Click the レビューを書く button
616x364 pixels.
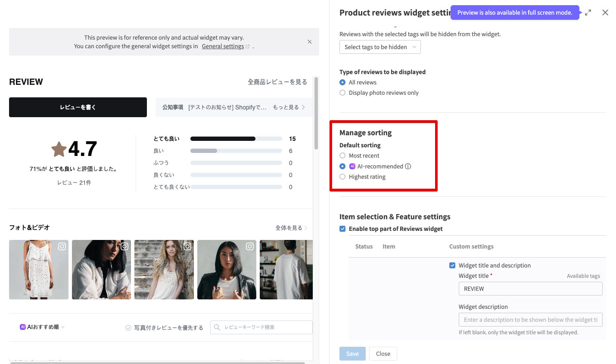78,107
